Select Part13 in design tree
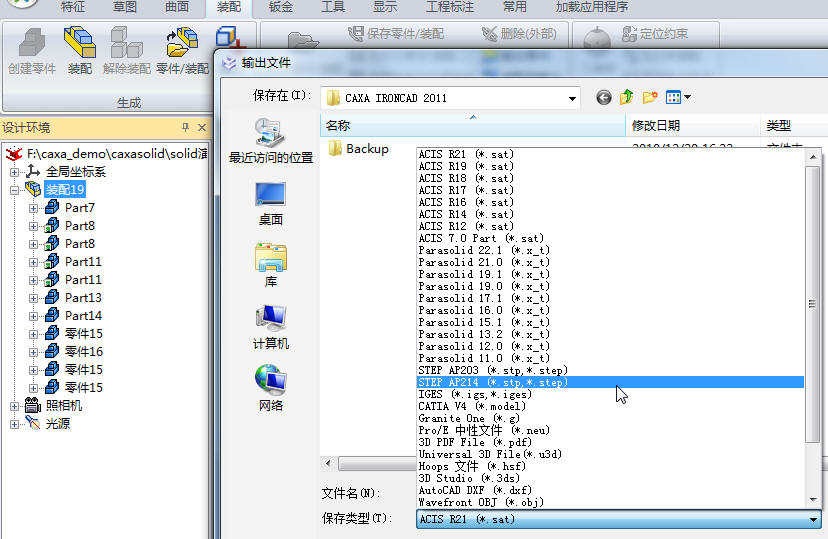Viewport: 828px width, 539px height. [83, 297]
